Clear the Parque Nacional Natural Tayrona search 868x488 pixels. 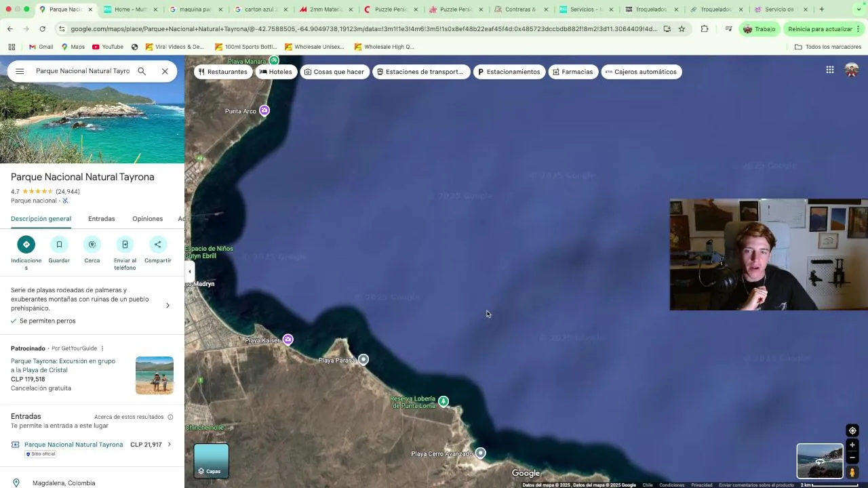coord(165,71)
